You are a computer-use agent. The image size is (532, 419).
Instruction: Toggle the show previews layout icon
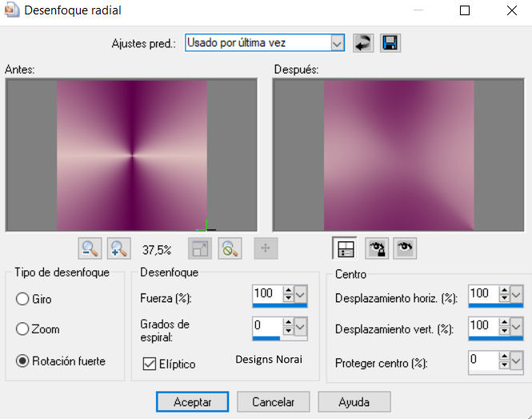(x=345, y=249)
